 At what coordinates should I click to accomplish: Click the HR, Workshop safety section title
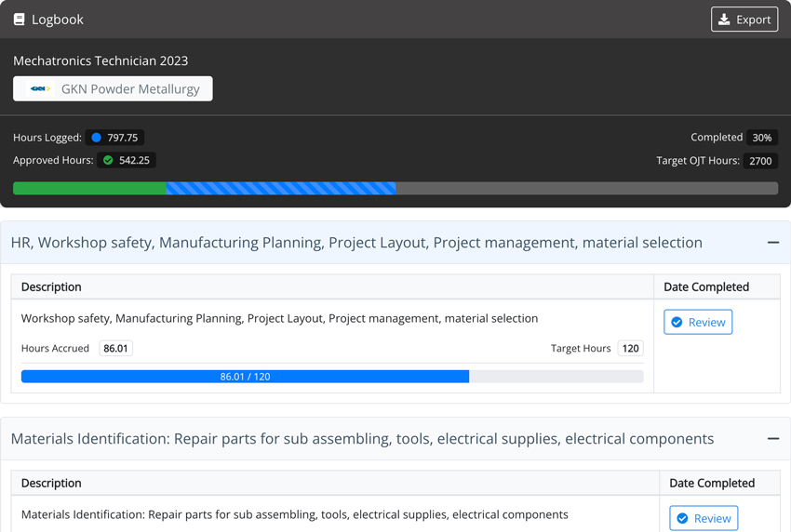[x=356, y=243]
